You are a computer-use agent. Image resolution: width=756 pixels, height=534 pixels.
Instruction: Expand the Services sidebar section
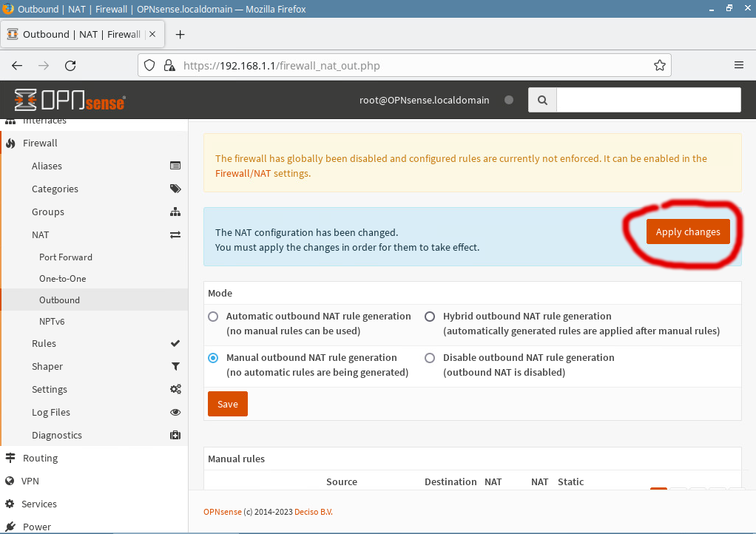(39, 504)
